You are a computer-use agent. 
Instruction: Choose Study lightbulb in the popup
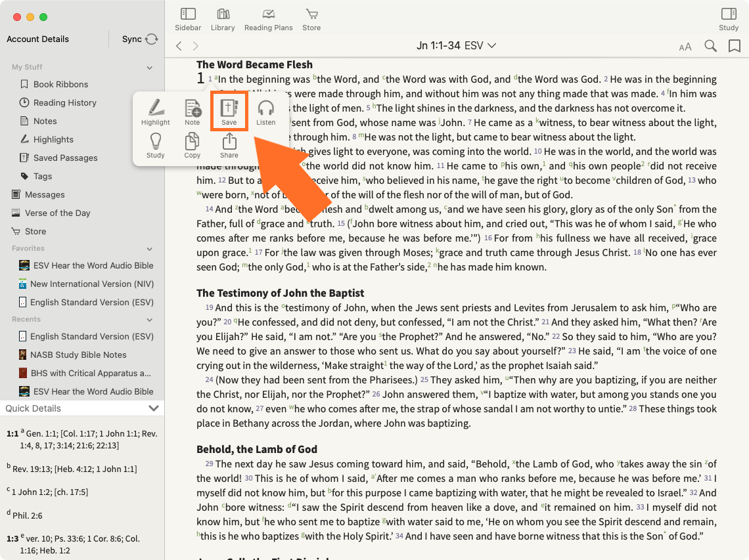point(155,146)
